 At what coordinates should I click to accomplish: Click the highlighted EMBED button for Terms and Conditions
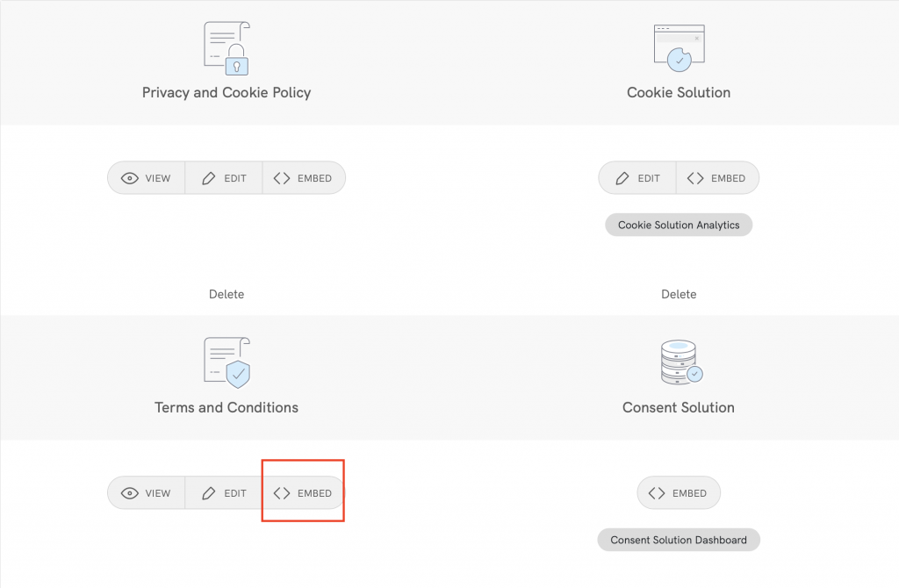[303, 492]
